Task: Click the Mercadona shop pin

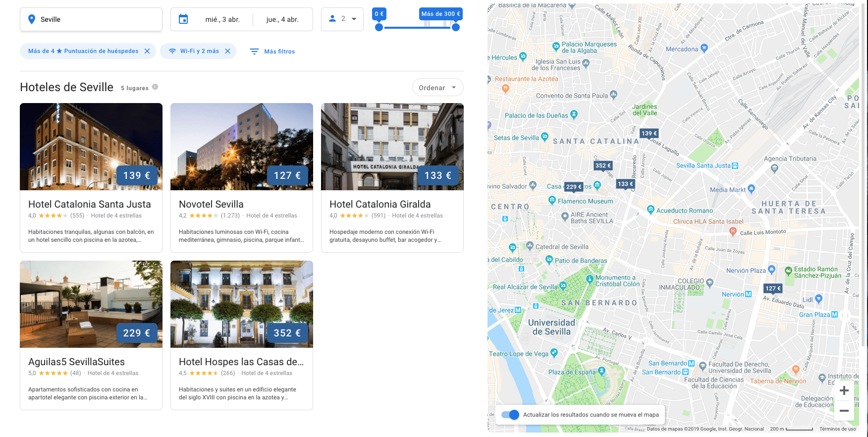Action: tap(705, 48)
